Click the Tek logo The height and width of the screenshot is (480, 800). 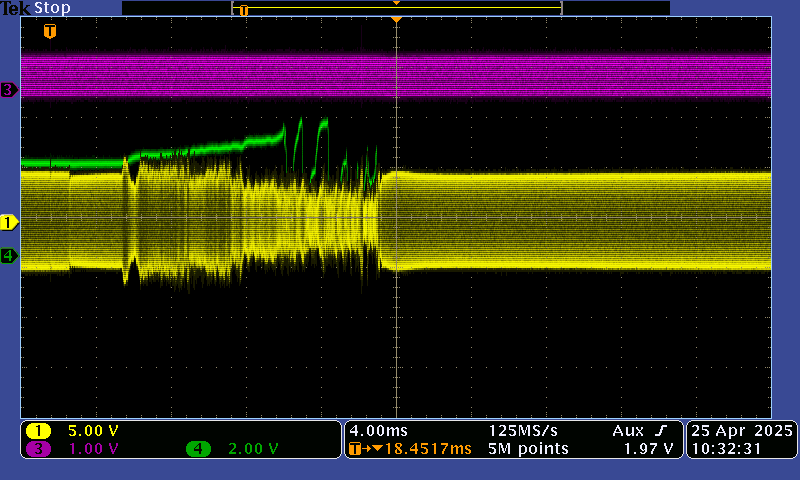(x=16, y=8)
